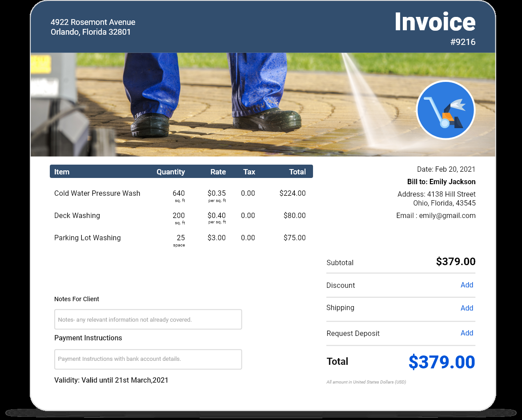This screenshot has height=420, width=522.
Task: Select the Quantity column header
Action: coord(171,172)
